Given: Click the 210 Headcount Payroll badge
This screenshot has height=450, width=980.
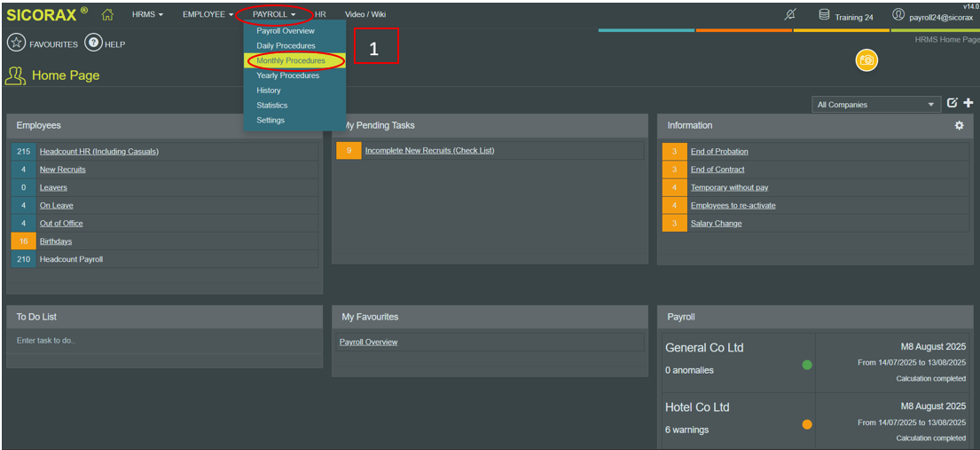Looking at the screenshot, I should tap(24, 259).
